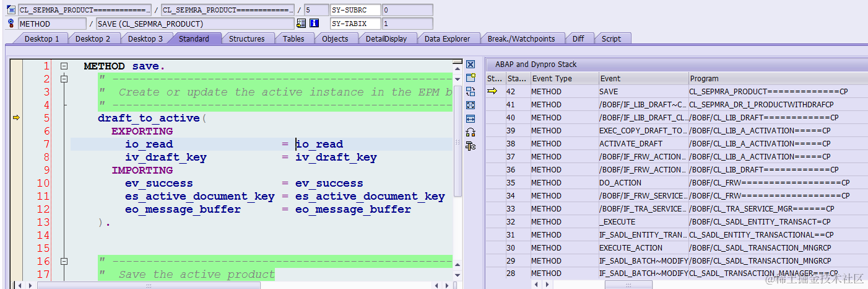The height and width of the screenshot is (289, 868).
Task: Click the New Tool icon
Action: click(471, 78)
